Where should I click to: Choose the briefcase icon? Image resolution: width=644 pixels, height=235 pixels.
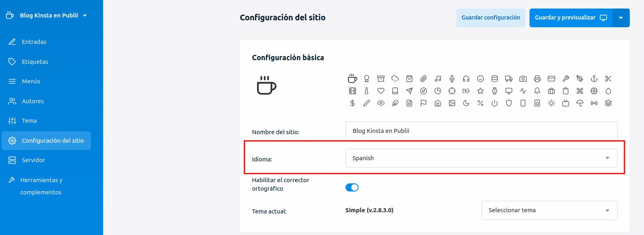[551, 91]
